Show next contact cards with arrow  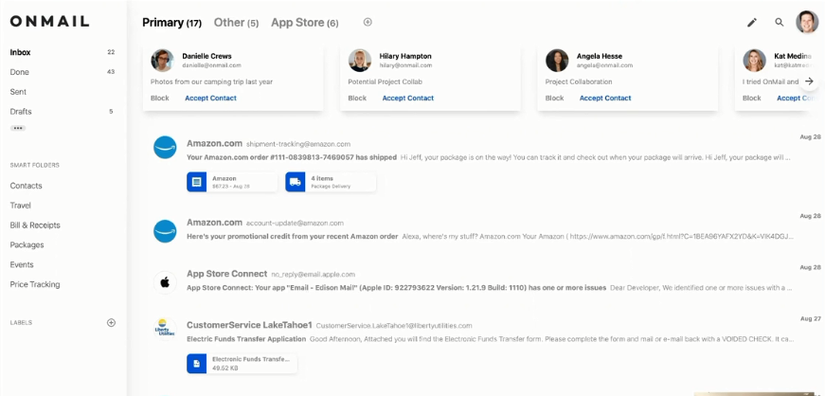pyautogui.click(x=809, y=82)
